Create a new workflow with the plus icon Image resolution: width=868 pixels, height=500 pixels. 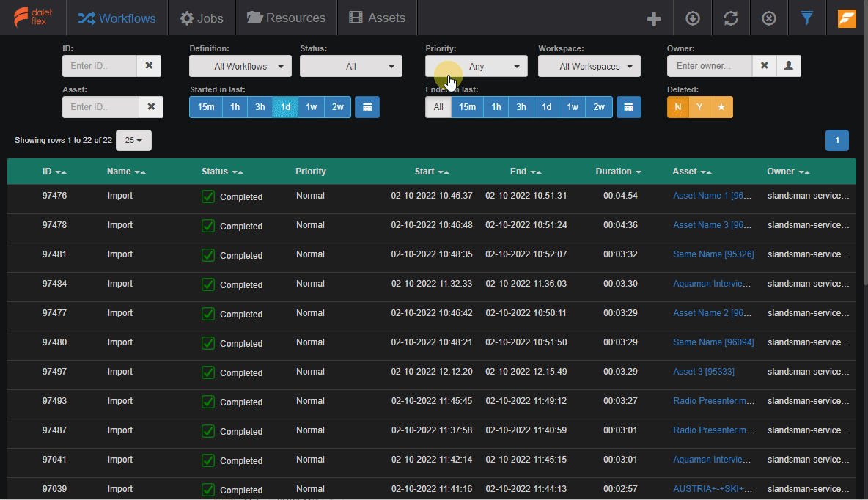coord(654,18)
